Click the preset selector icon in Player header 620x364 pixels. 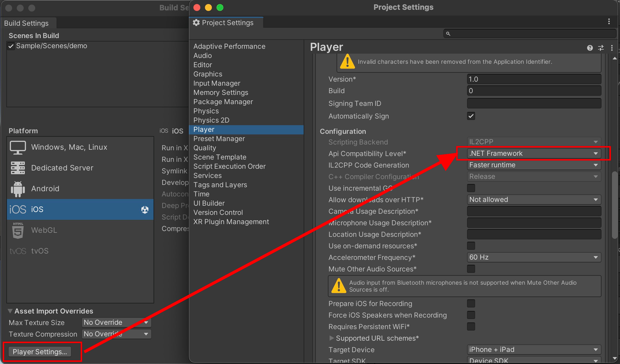(x=601, y=48)
